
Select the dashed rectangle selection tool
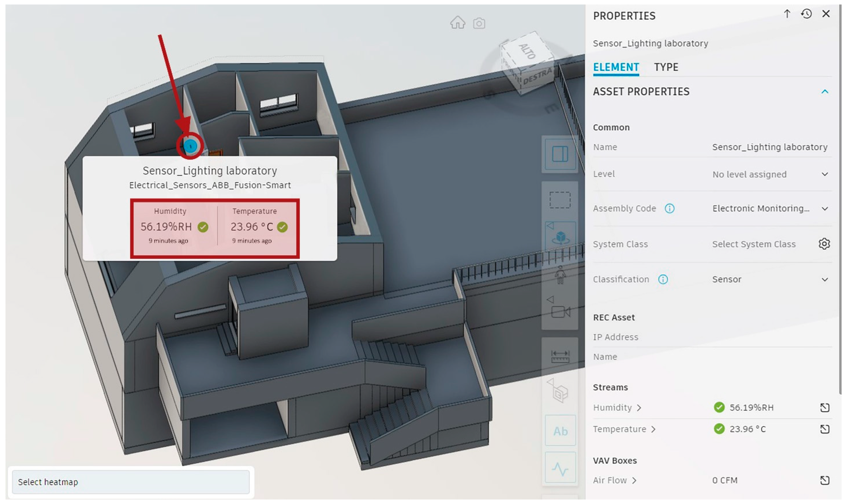[x=560, y=200]
